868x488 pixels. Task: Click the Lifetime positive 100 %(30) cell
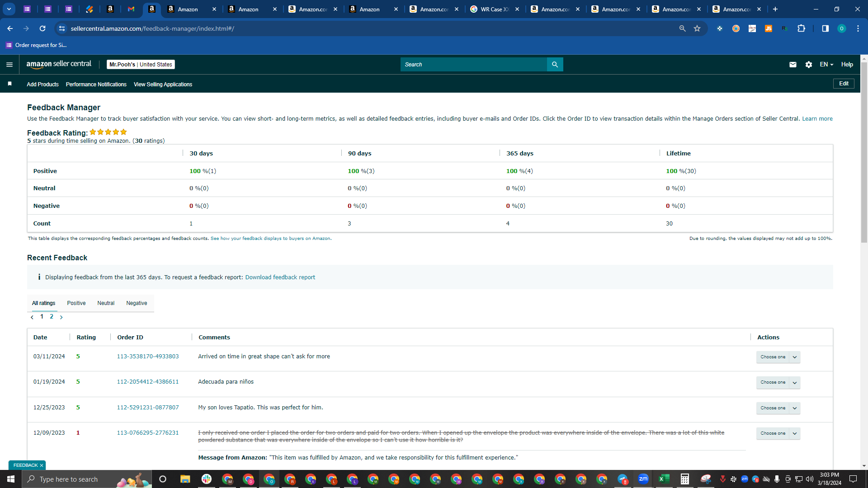pyautogui.click(x=681, y=171)
